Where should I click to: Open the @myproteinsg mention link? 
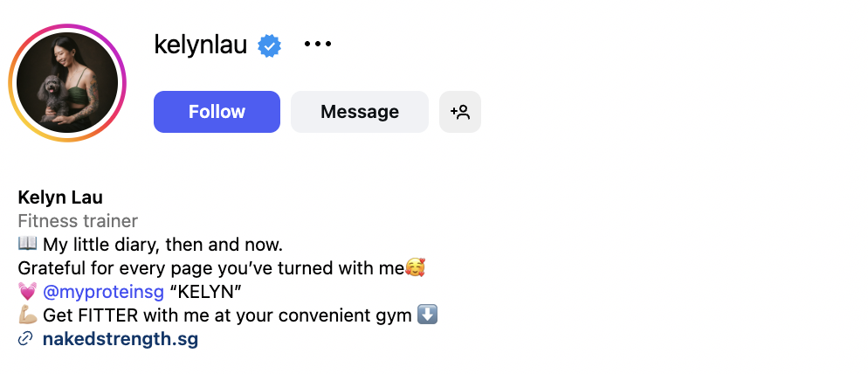(103, 292)
